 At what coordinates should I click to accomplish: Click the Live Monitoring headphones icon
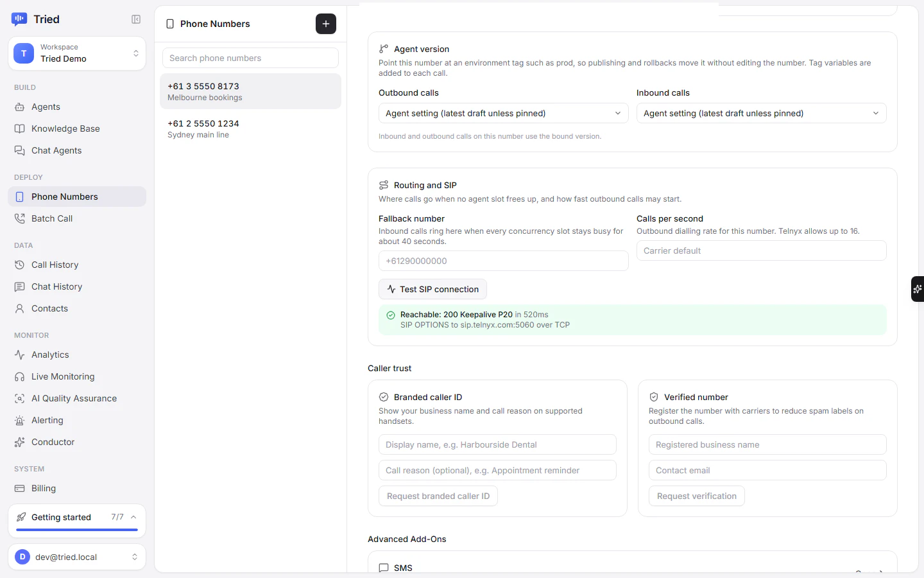[x=20, y=376]
